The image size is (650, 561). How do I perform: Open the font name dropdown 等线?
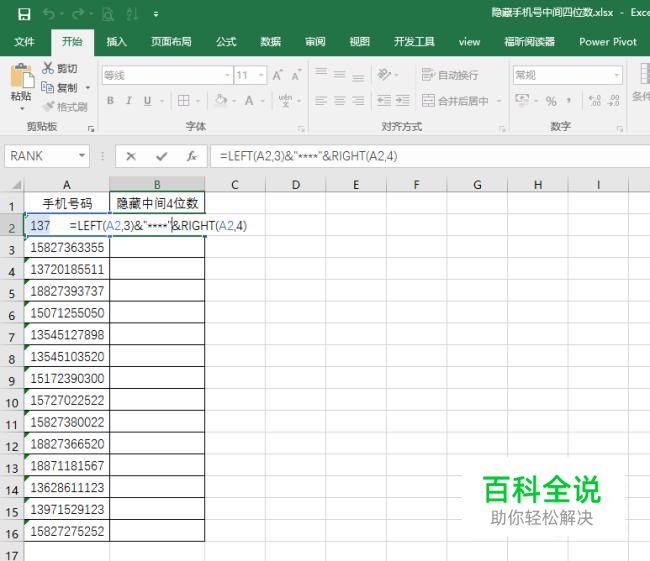tap(227, 75)
